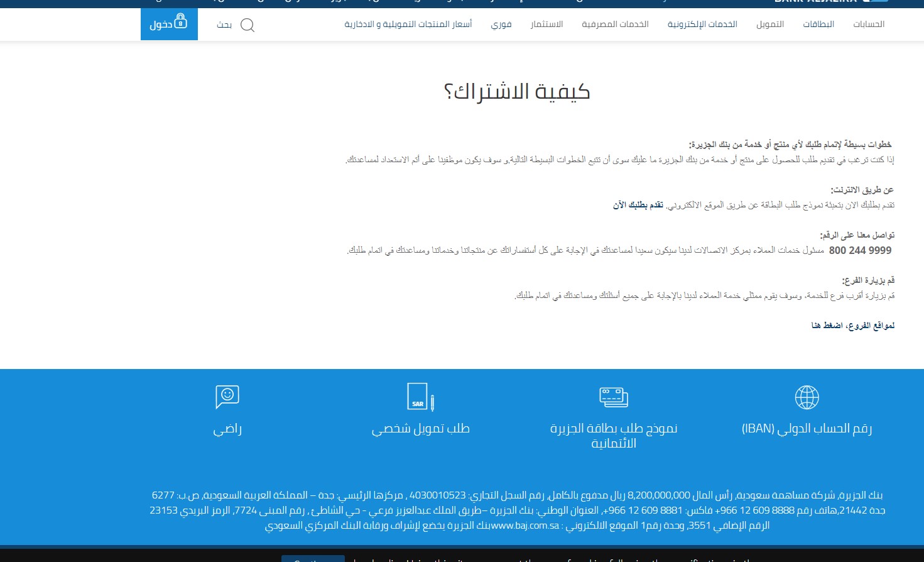This screenshot has width=924, height=562.
Task: Click the lock icon on login button
Action: 181,22
